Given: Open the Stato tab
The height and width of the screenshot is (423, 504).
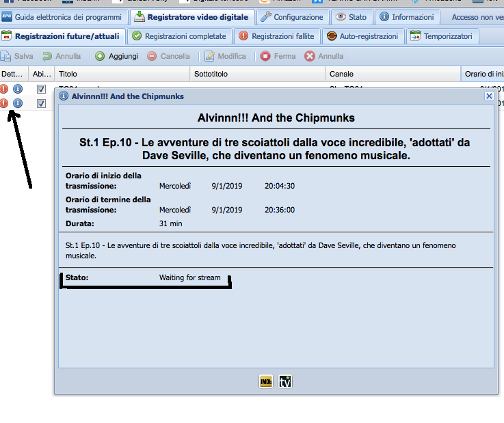Looking at the screenshot, I should point(352,17).
